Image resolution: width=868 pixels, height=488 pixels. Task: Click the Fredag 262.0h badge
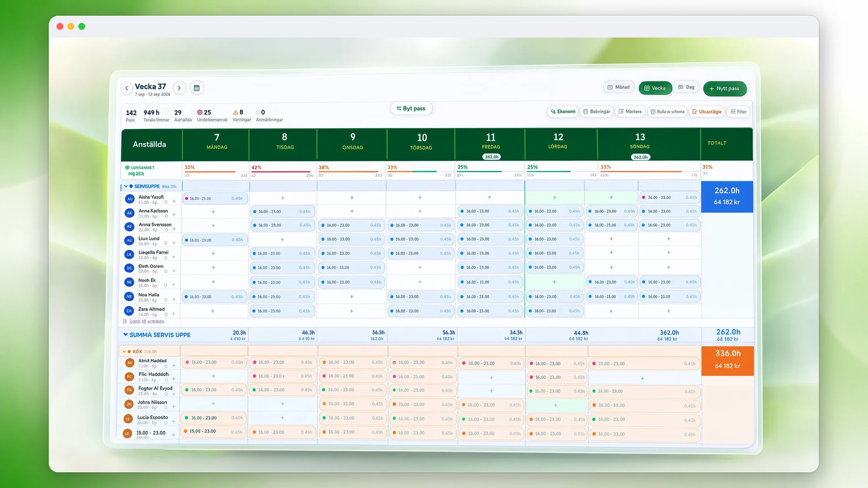click(491, 157)
